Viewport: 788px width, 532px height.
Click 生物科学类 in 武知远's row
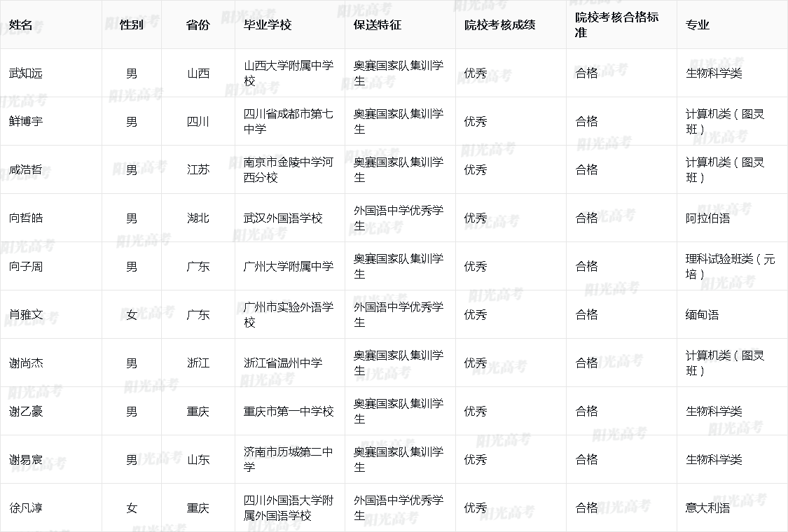(x=714, y=73)
